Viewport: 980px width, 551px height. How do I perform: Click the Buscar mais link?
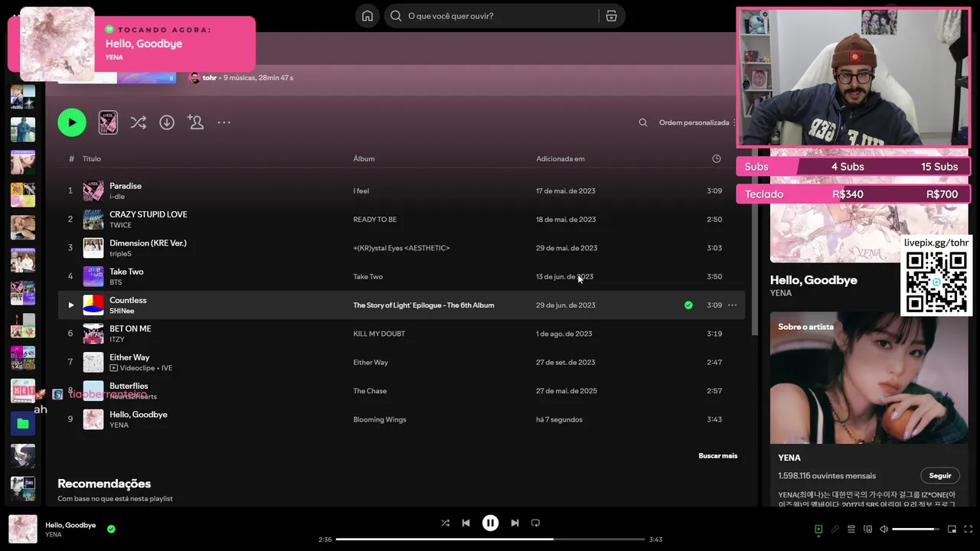(717, 455)
